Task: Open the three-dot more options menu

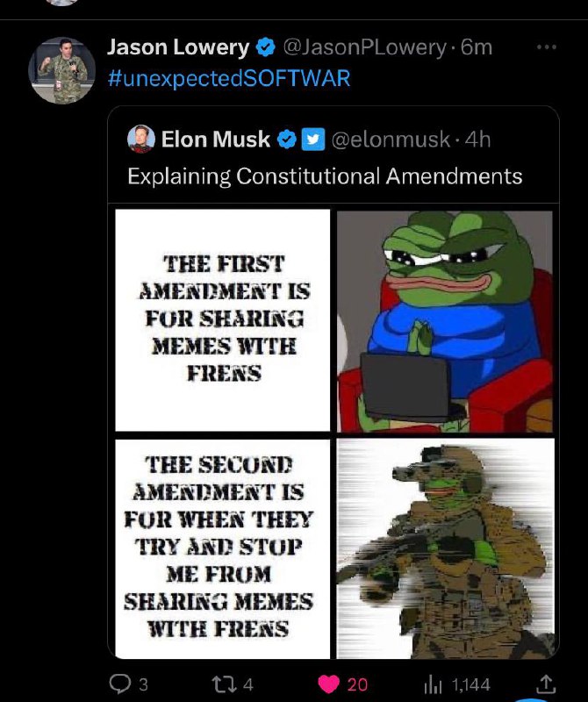Action: 547,47
